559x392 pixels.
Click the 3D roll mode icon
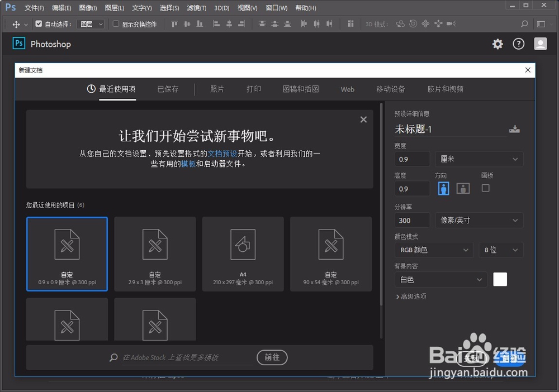413,24
